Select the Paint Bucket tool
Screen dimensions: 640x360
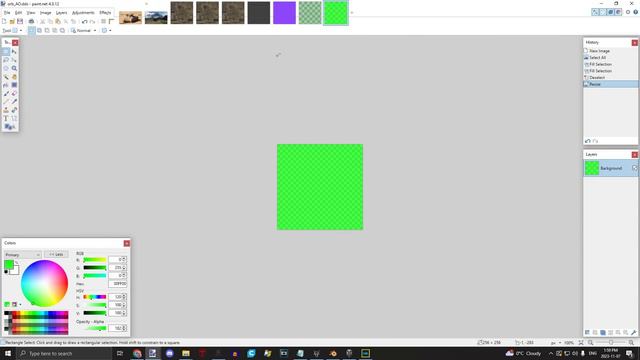click(x=6, y=85)
